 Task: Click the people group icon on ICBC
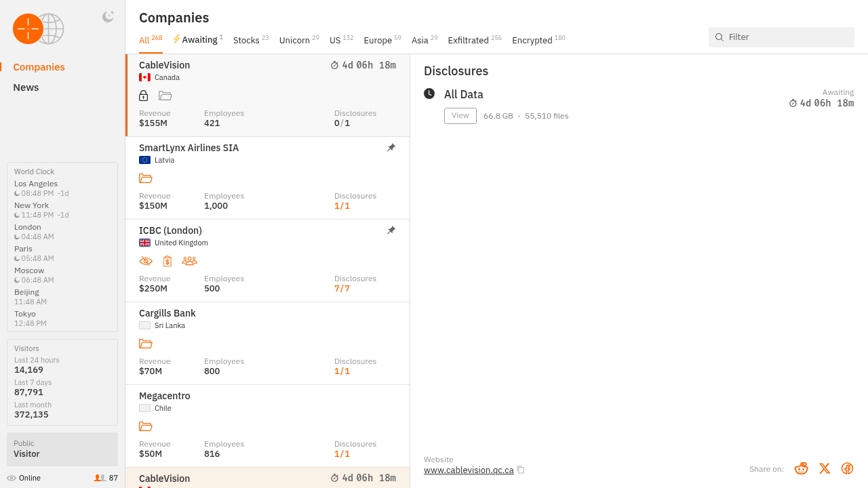tap(189, 261)
